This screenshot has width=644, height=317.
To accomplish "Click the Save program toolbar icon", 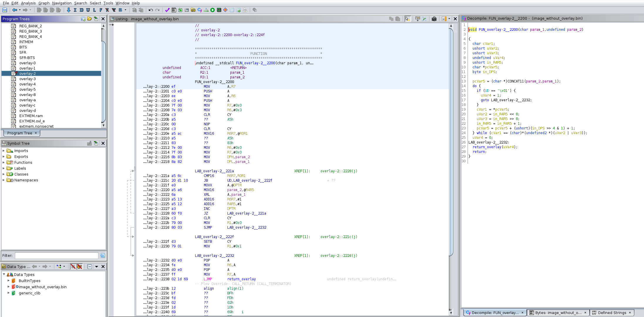I will [x=5, y=10].
